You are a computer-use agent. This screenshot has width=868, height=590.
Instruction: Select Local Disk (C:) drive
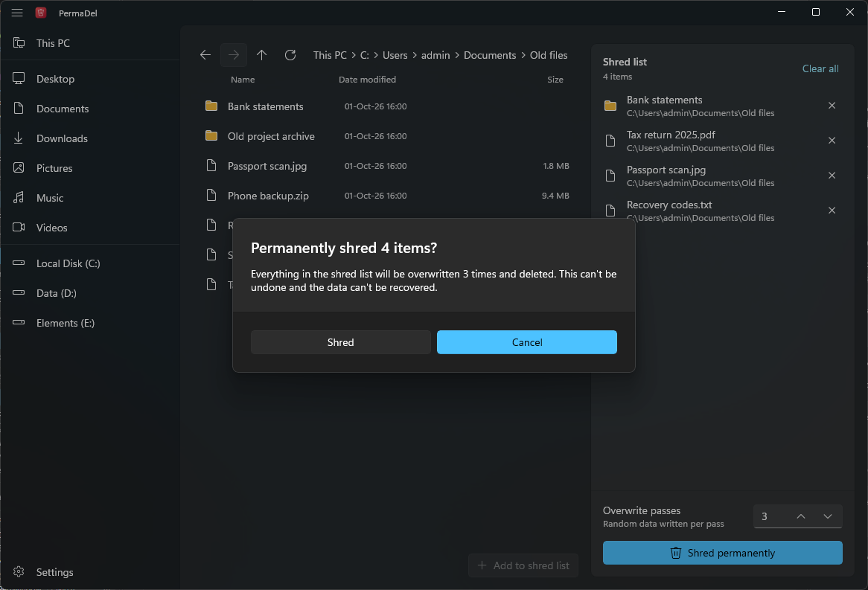coord(89,263)
